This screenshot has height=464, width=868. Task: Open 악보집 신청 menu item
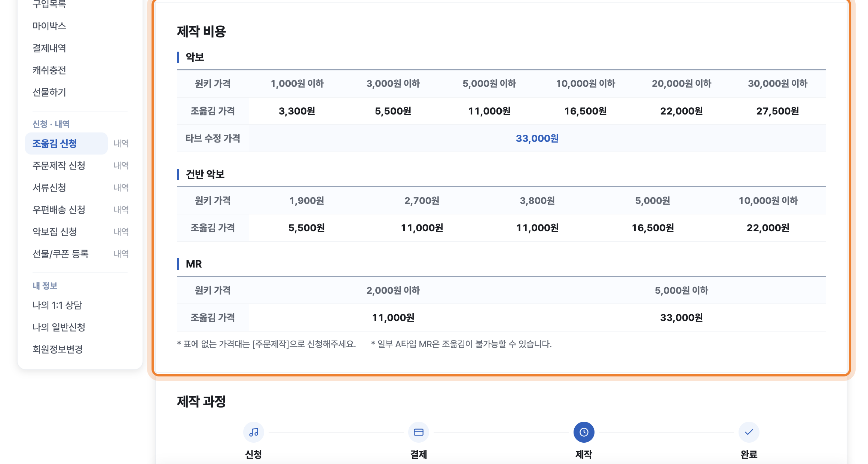point(55,232)
